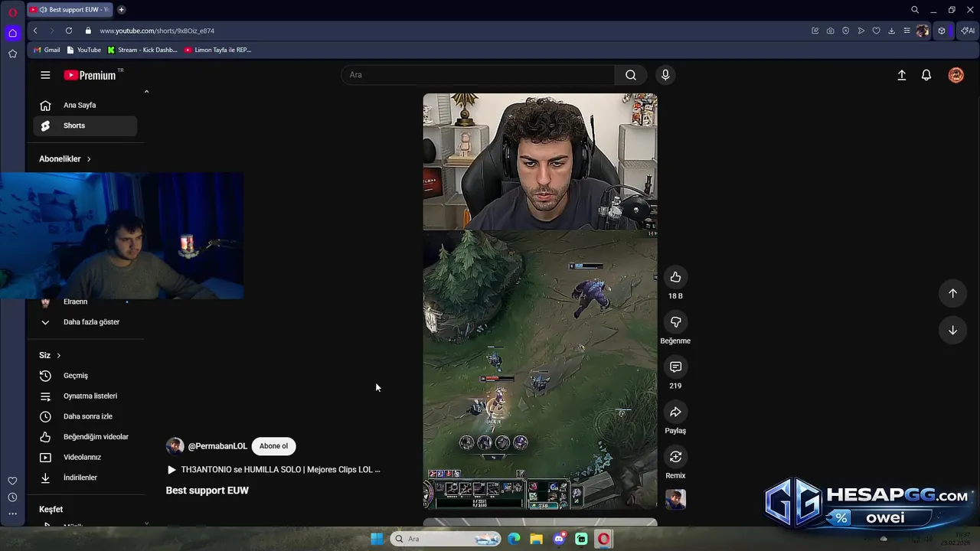The width and height of the screenshot is (980, 551).
Task: Select the Best support EUW tab
Action: click(x=70, y=10)
